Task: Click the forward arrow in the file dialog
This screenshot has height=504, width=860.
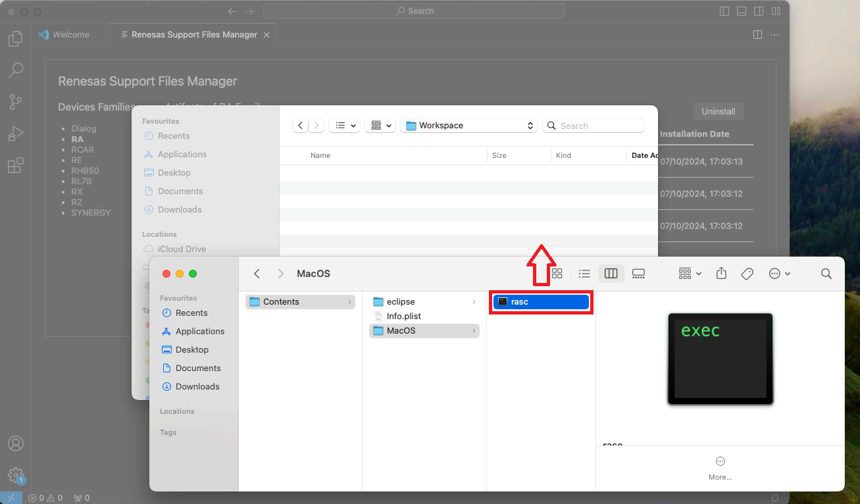Action: click(316, 125)
